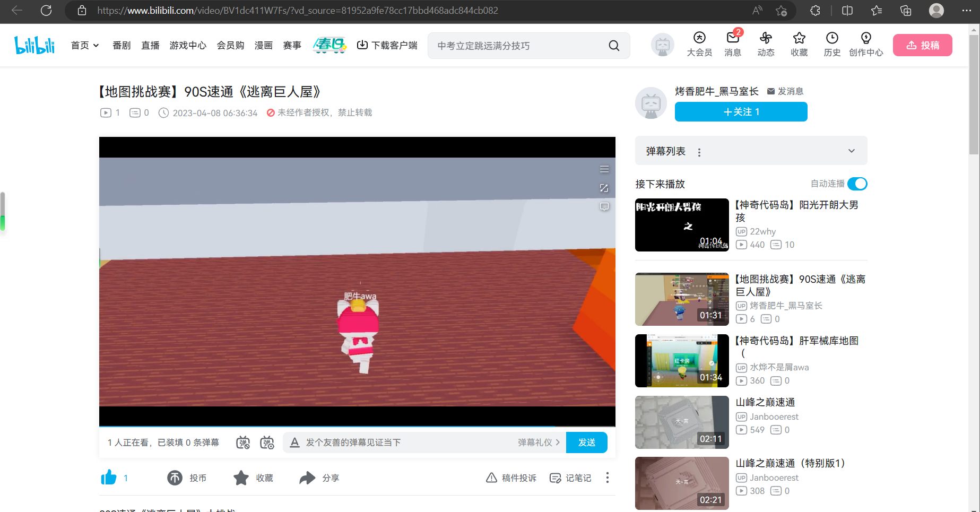This screenshot has width=980, height=512.
Task: Open 漫画 navigation item
Action: [x=264, y=46]
